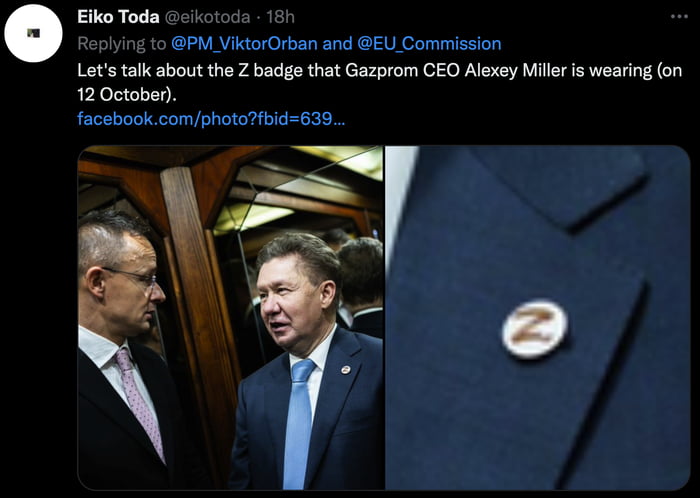Click the light blue tie in photo
Image resolution: width=700 pixels, height=498 pixels.
point(300,420)
